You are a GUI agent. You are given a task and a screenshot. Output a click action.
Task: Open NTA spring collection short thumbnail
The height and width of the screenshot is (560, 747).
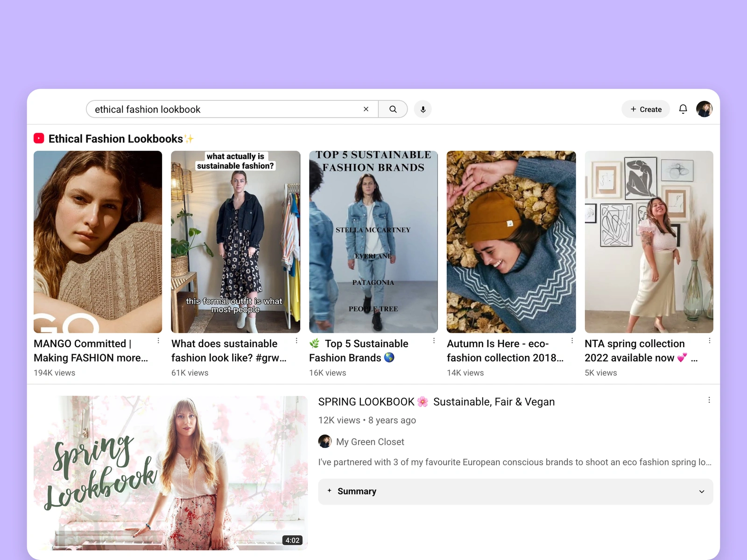(649, 242)
